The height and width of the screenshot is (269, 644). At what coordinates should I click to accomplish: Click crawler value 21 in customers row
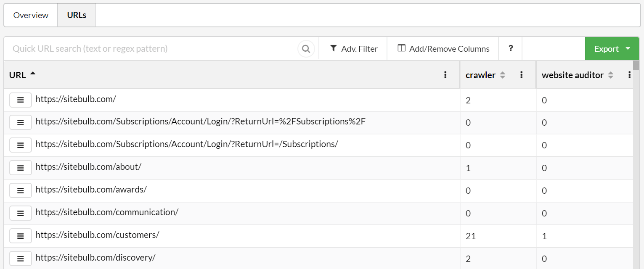(x=471, y=236)
